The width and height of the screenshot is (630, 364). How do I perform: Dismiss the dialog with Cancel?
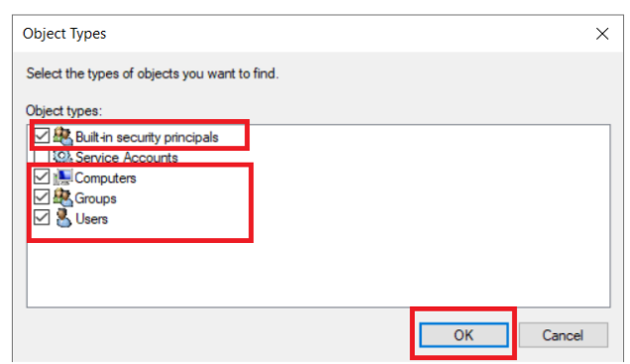coord(563,335)
